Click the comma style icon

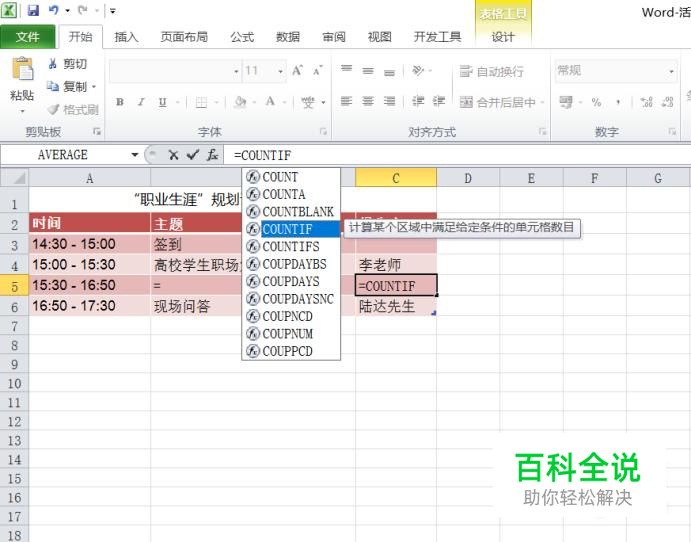[618, 102]
